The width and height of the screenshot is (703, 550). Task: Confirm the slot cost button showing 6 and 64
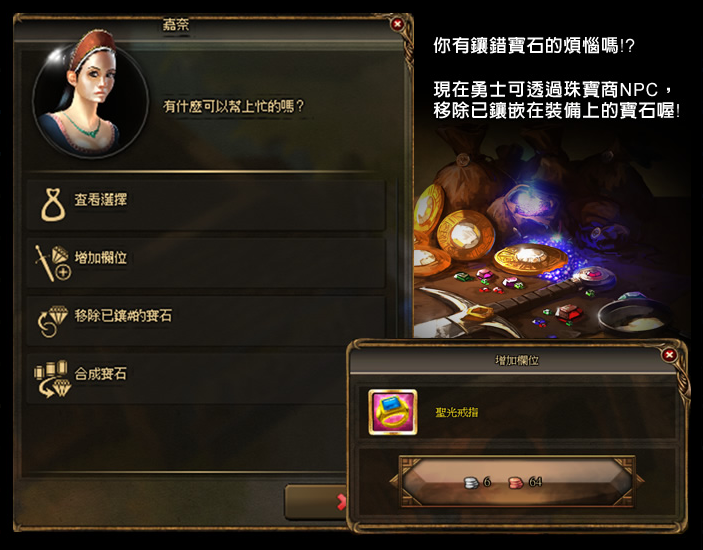point(517,482)
